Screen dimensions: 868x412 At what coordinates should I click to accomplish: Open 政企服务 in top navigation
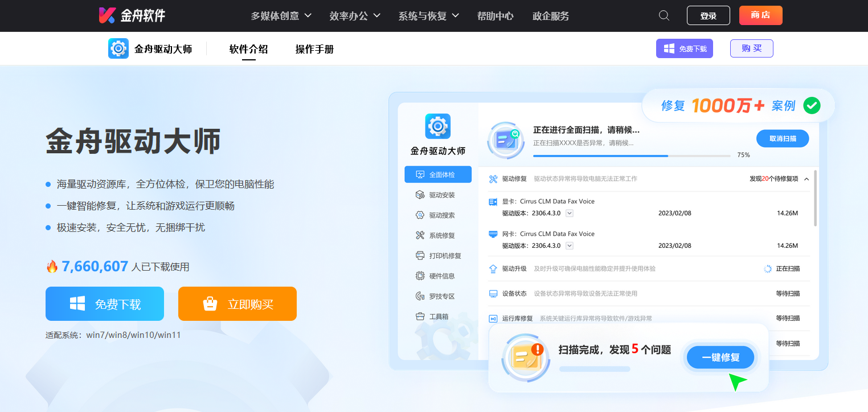click(551, 16)
